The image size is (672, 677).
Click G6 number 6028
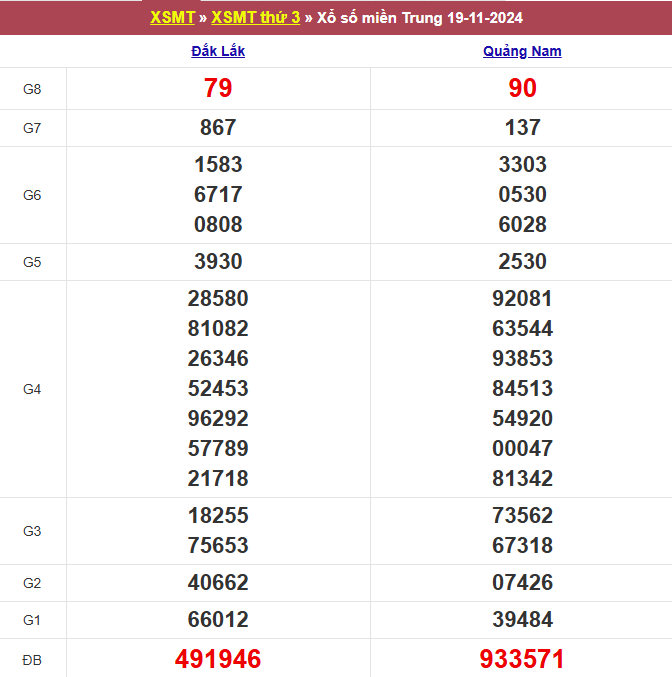pyautogui.click(x=522, y=225)
